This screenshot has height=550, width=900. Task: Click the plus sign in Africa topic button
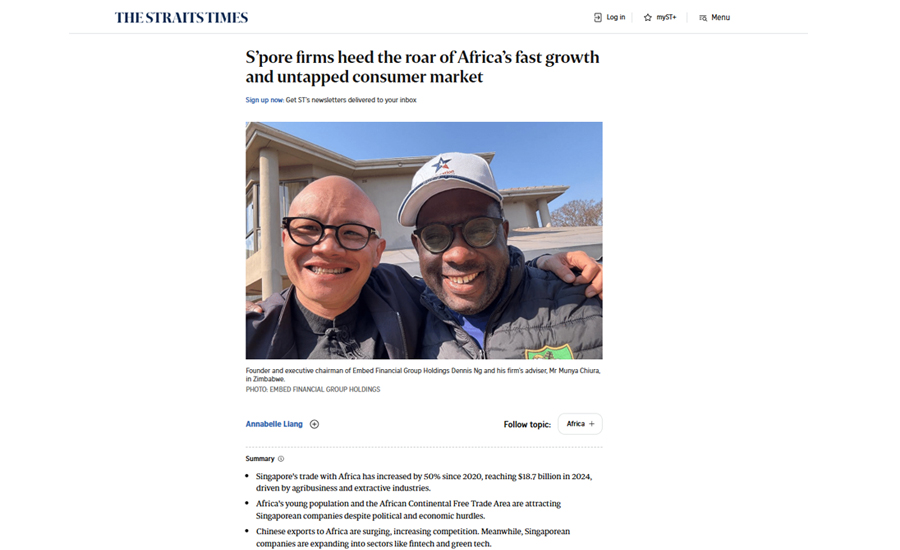pos(592,424)
